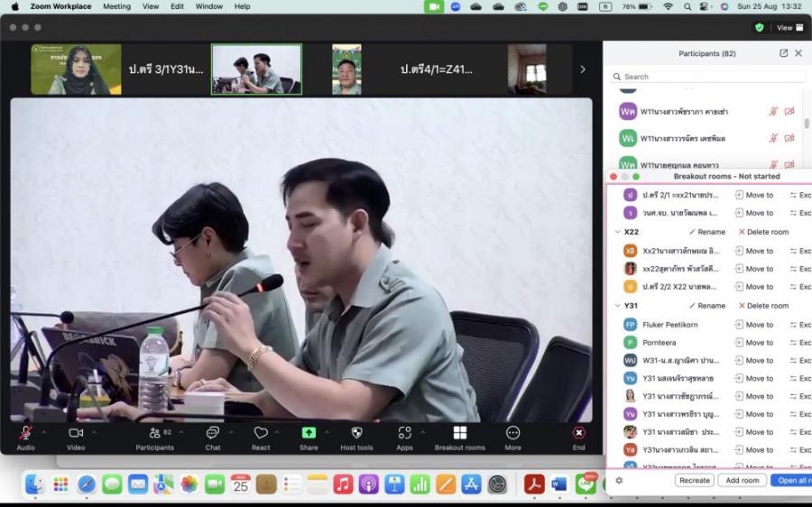Collapse the X22 breakout room

point(617,232)
